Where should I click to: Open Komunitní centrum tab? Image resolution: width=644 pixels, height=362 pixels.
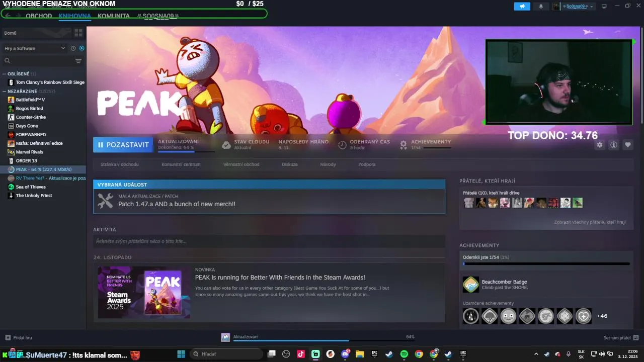pyautogui.click(x=181, y=164)
